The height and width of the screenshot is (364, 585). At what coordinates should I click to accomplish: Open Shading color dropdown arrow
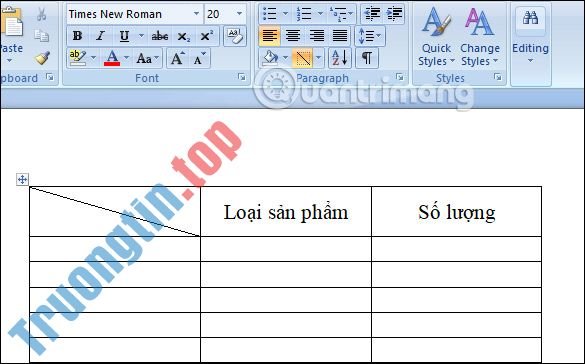tap(285, 58)
